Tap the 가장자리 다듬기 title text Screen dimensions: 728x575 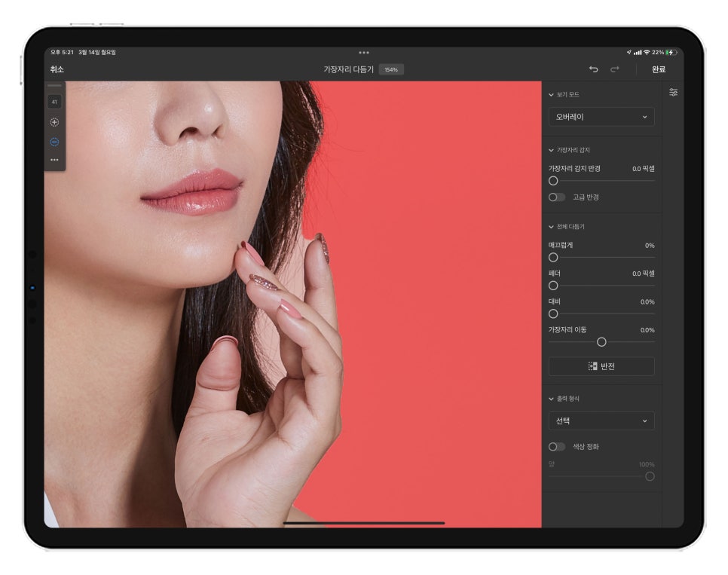pyautogui.click(x=348, y=69)
